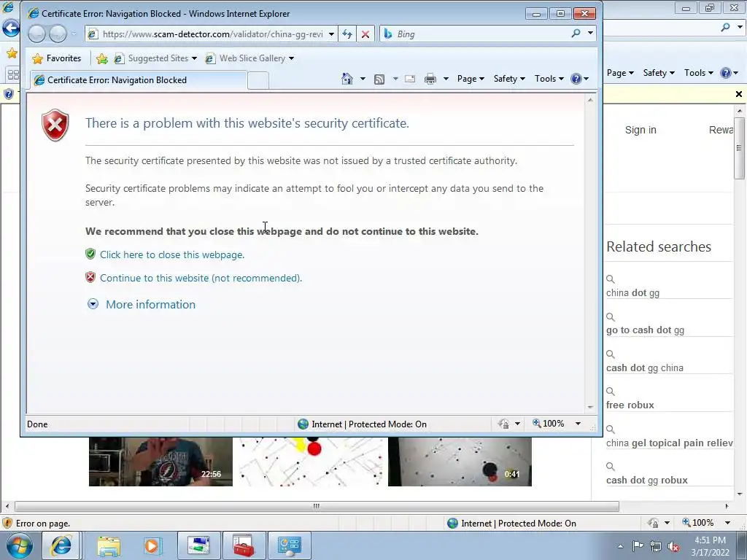Click the Add to Favorites Bar star icon

coord(101,58)
